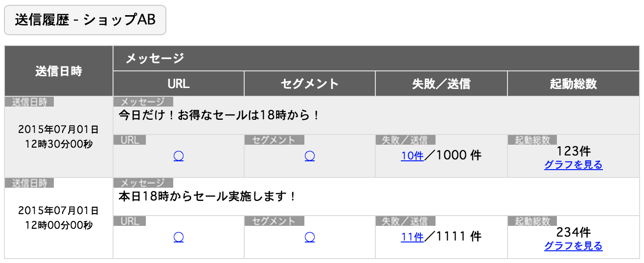This screenshot has width=644, height=263.
Task: Click the 送信日時 column header
Action: [59, 71]
